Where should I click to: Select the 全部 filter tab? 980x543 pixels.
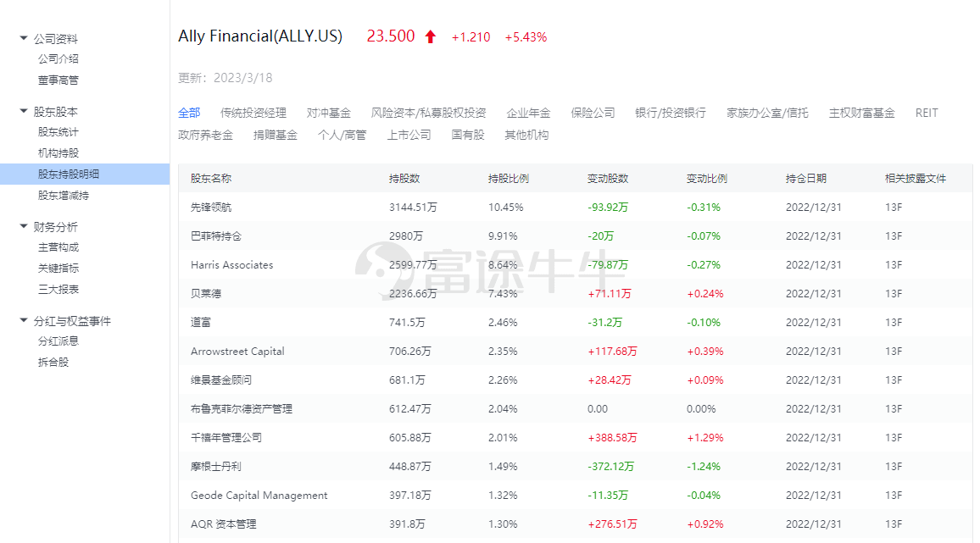pyautogui.click(x=189, y=114)
